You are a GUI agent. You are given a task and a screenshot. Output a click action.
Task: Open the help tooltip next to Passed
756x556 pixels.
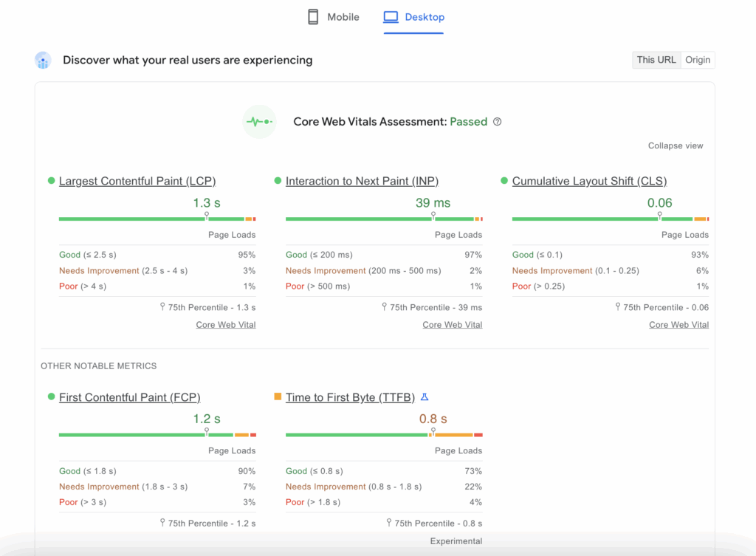497,121
